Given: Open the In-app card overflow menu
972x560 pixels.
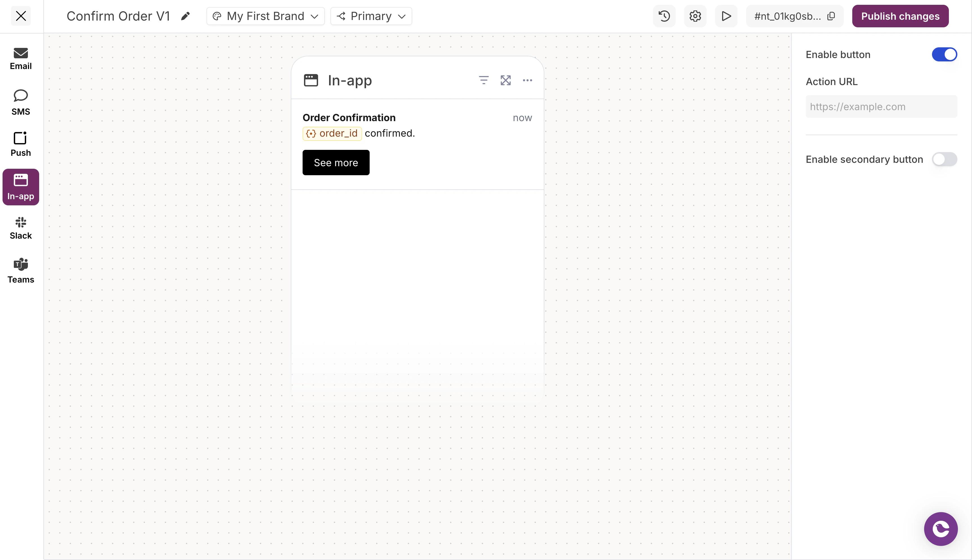Looking at the screenshot, I should [527, 80].
